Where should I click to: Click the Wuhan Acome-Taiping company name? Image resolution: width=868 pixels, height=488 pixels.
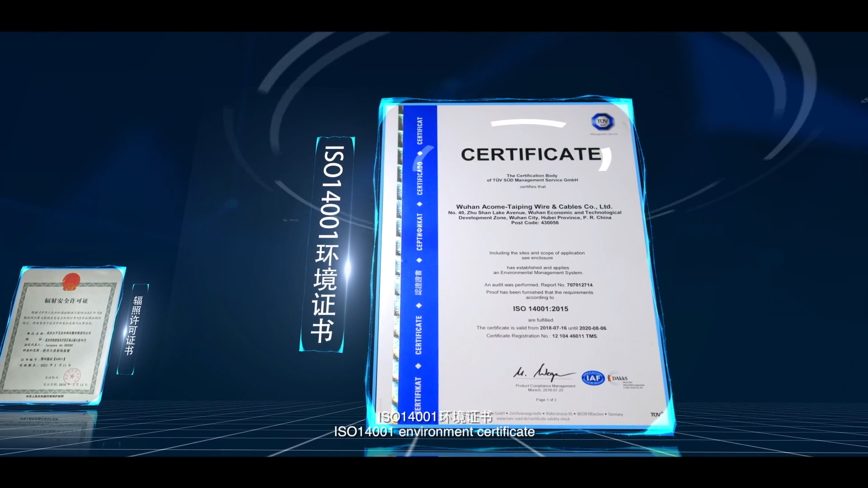pyautogui.click(x=534, y=206)
